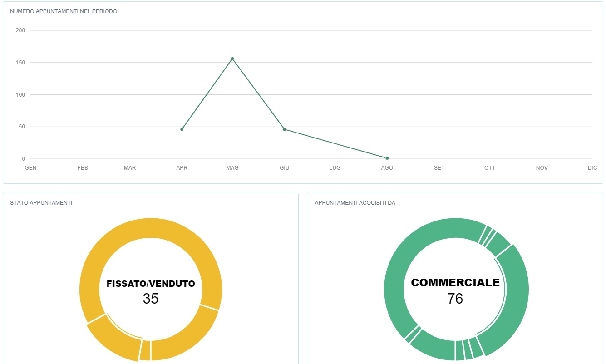Click the COMMERCIALE donut center label
Image resolution: width=606 pixels, height=364 pixels.
pos(455,283)
